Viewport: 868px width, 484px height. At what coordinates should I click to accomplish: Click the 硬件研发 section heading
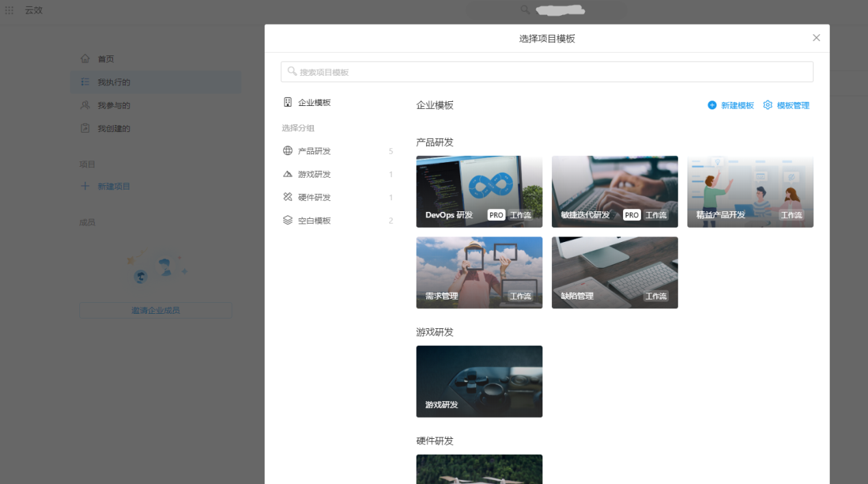pyautogui.click(x=435, y=441)
